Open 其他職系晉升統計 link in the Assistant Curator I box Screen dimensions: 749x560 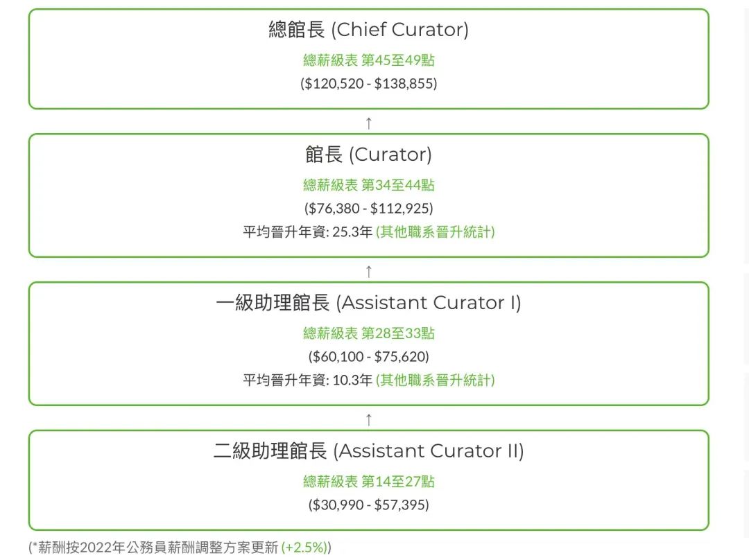click(x=435, y=380)
